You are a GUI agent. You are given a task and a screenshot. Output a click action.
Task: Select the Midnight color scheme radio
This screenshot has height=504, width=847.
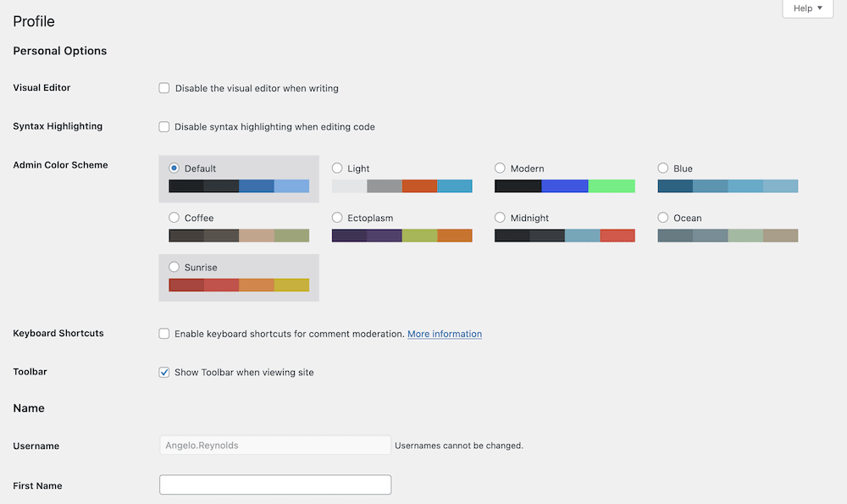[500, 217]
